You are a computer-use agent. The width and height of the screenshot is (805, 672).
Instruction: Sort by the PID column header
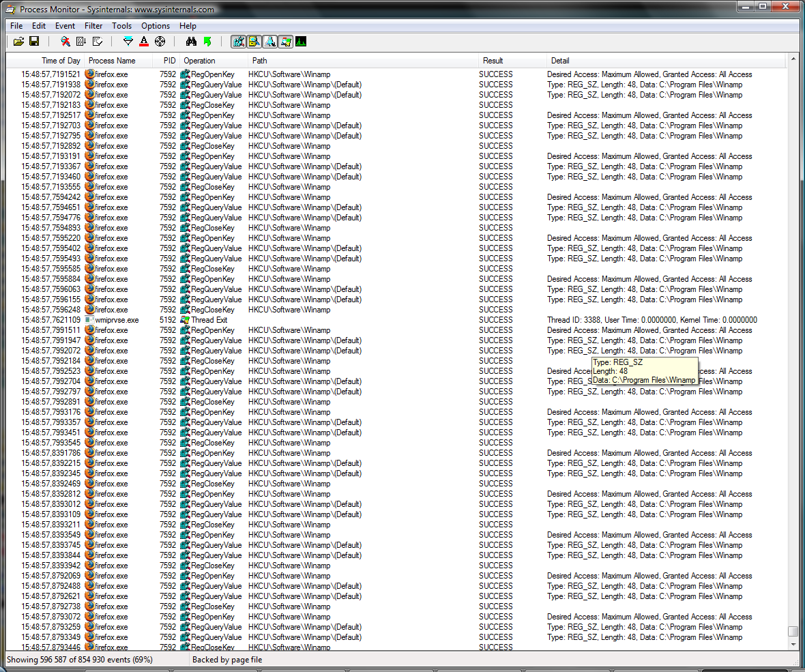click(166, 61)
